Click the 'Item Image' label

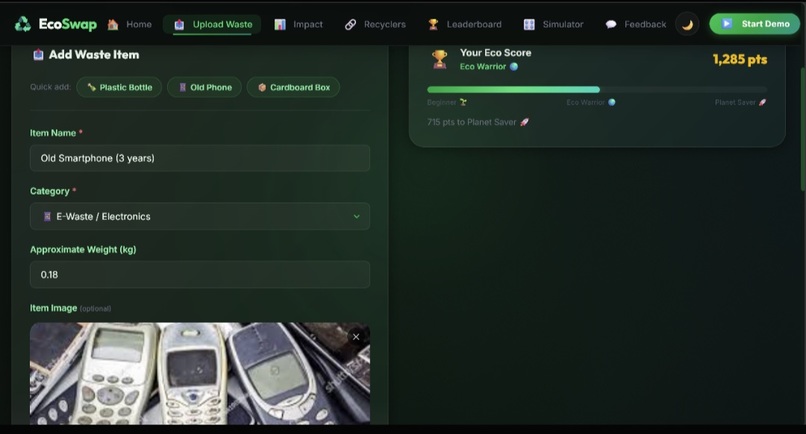[53, 308]
